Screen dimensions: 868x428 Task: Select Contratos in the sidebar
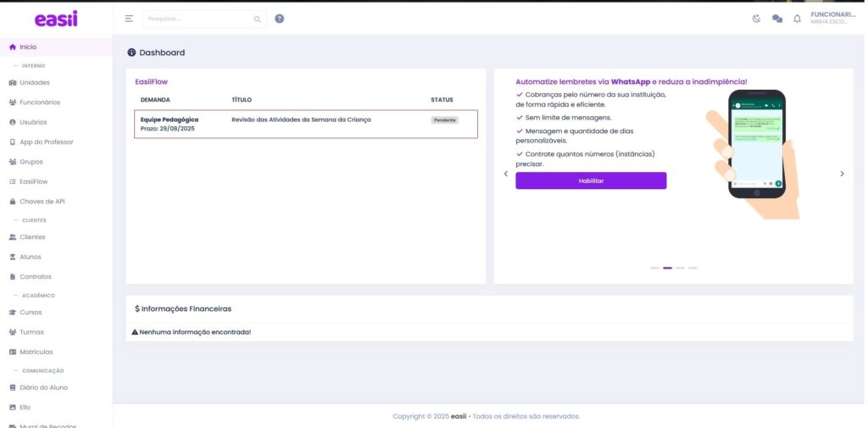[x=35, y=277]
